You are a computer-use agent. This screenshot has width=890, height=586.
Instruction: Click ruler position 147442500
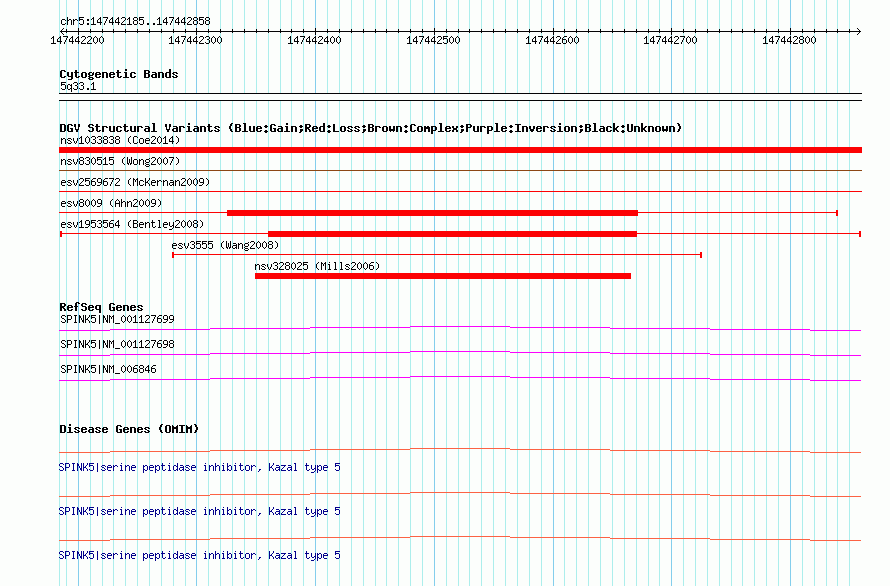point(433,40)
